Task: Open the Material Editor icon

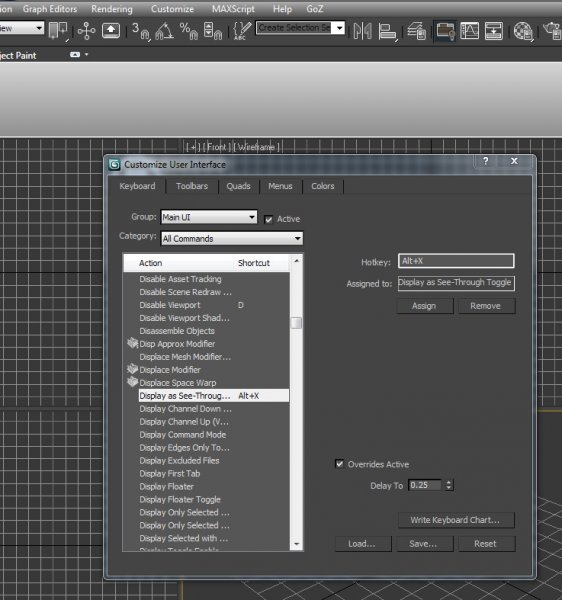Action: (523, 31)
